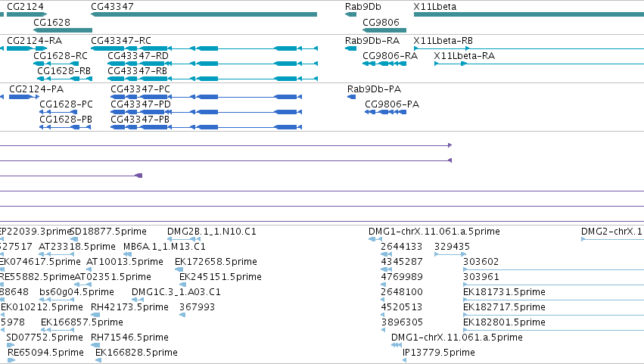Click EST label bs60g04.5prime
The image size is (644, 364).
coord(76,293)
